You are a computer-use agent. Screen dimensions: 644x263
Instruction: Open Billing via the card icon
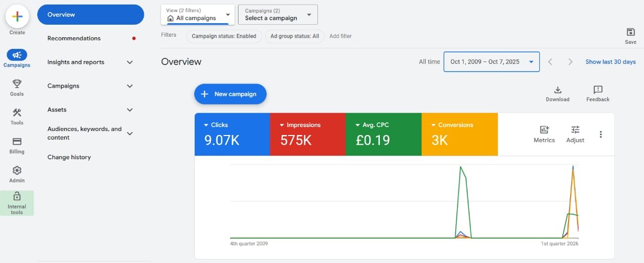click(x=17, y=142)
